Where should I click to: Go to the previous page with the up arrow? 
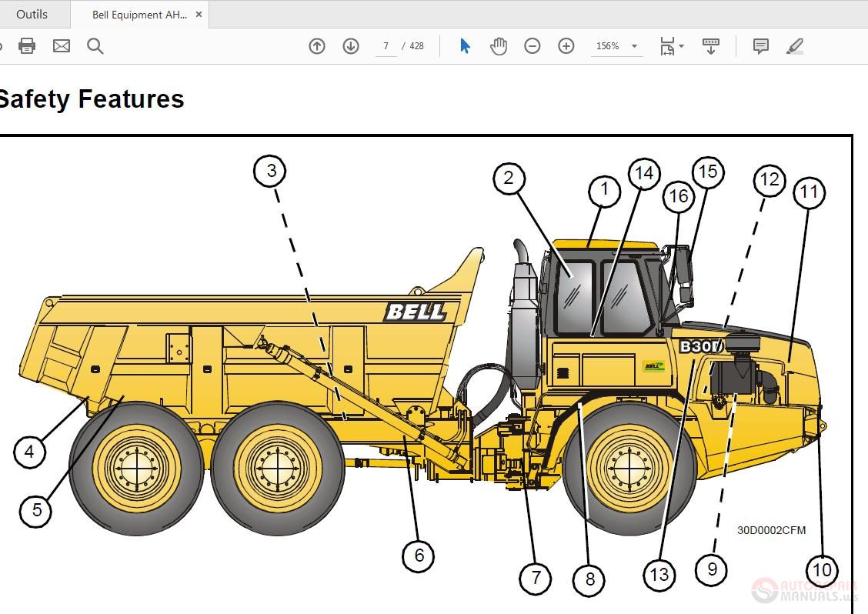[317, 46]
